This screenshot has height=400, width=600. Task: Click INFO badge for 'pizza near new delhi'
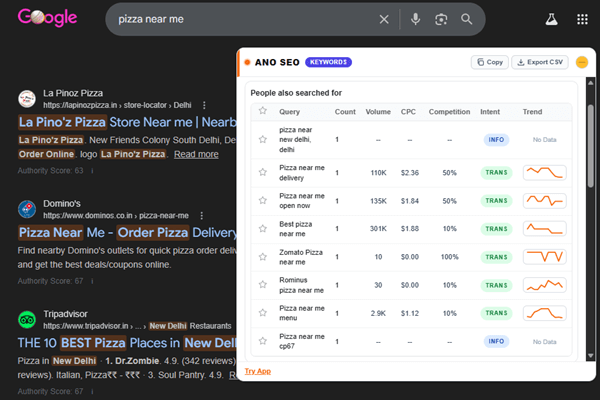point(496,140)
